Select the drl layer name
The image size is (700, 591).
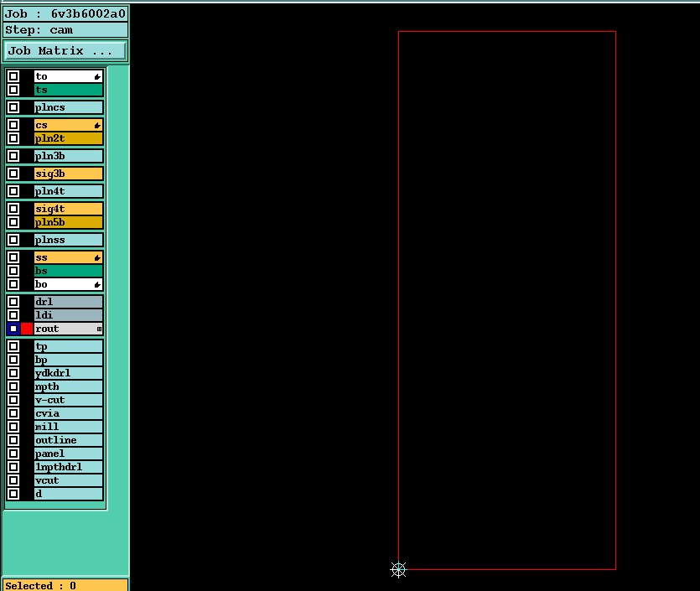69,302
